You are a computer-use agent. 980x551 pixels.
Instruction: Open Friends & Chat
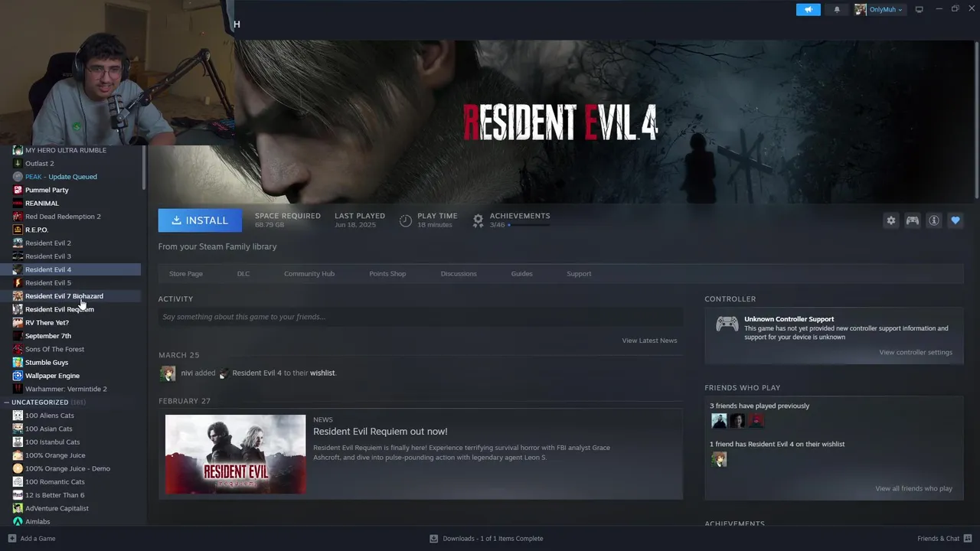point(943,538)
